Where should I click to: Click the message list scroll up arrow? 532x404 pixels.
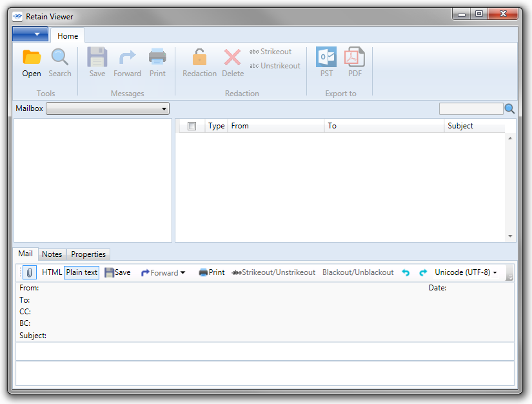click(510, 138)
